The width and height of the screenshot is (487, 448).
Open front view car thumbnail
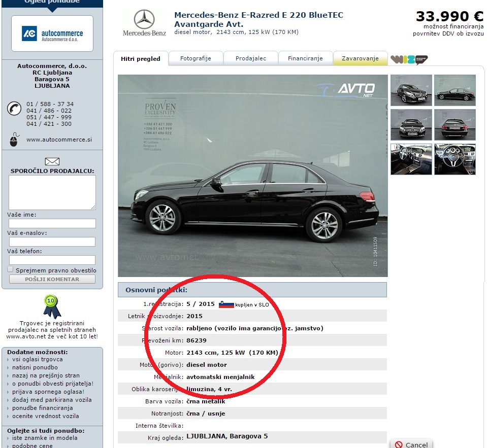[x=411, y=125]
